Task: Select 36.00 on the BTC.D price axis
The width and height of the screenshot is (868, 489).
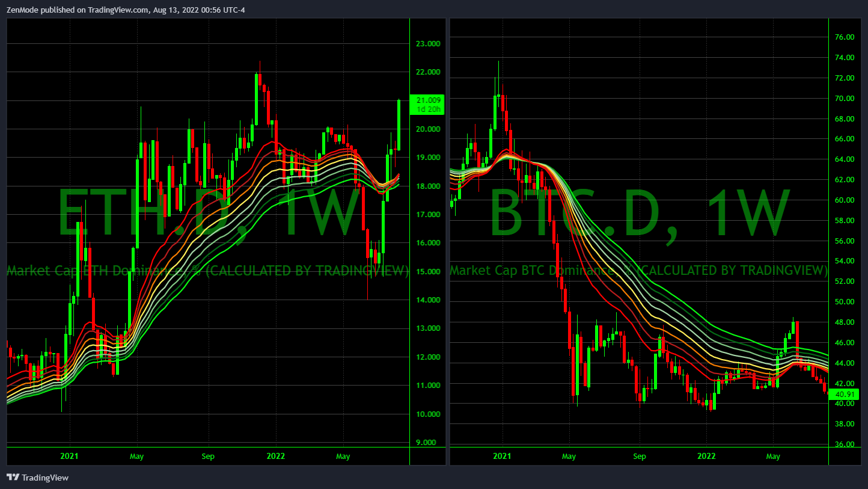Action: (x=845, y=444)
